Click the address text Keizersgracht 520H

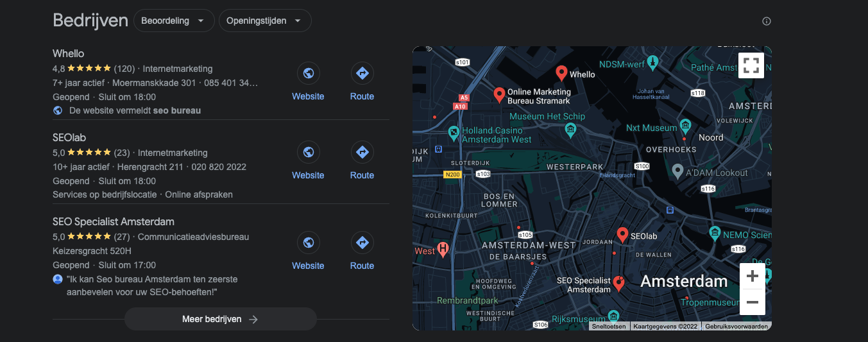pyautogui.click(x=92, y=251)
